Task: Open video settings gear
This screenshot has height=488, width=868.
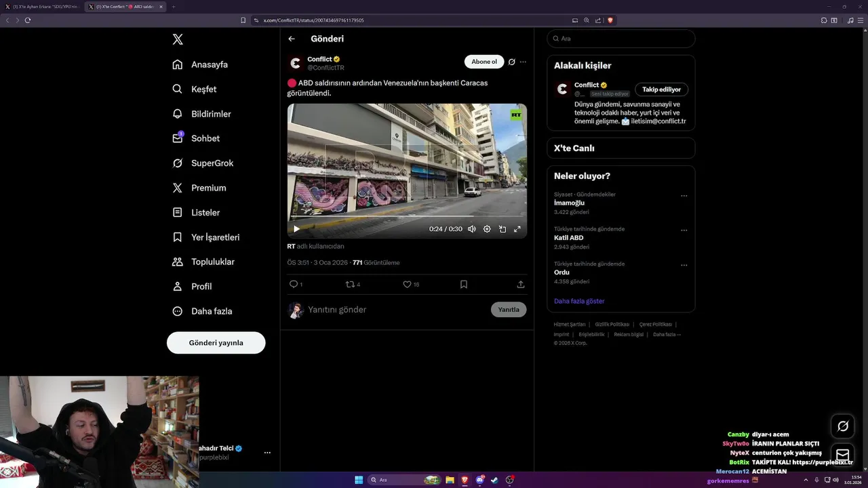Action: [x=487, y=229]
